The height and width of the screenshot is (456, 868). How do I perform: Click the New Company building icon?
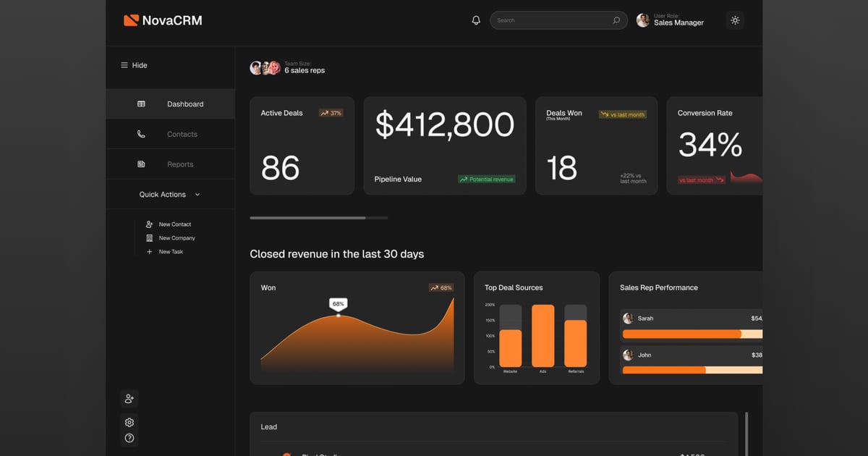150,238
